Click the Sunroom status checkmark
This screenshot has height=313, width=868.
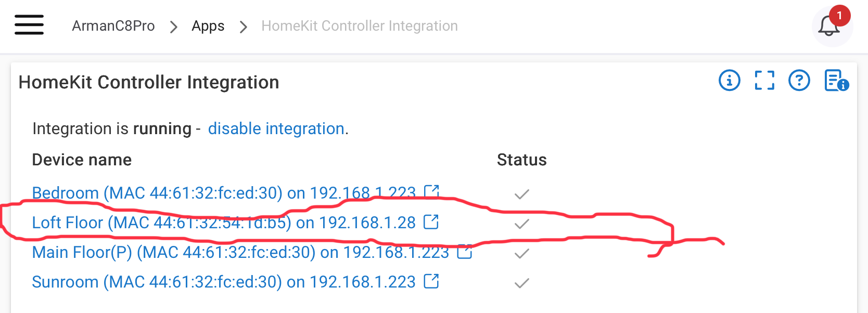tap(521, 283)
